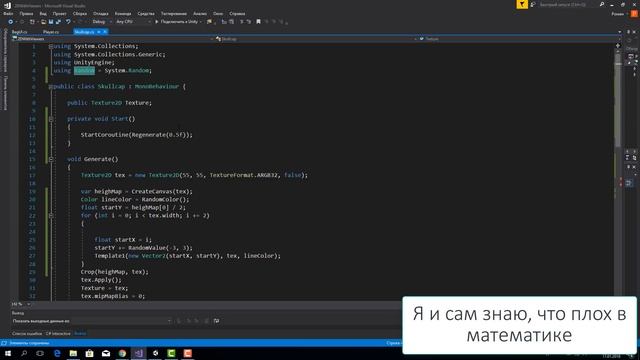640x360 pixels.
Task: Toggle word wrap in Output panel
Action: (216, 321)
